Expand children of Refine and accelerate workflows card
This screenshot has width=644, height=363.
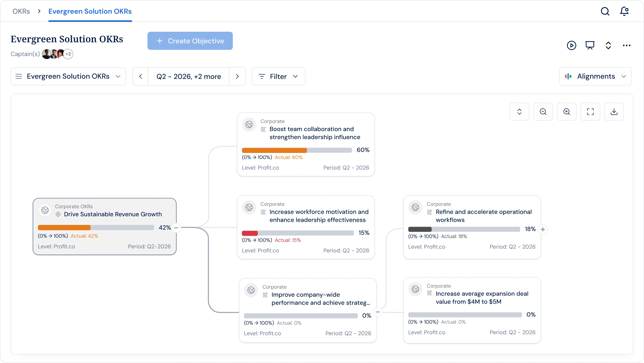[543, 229]
